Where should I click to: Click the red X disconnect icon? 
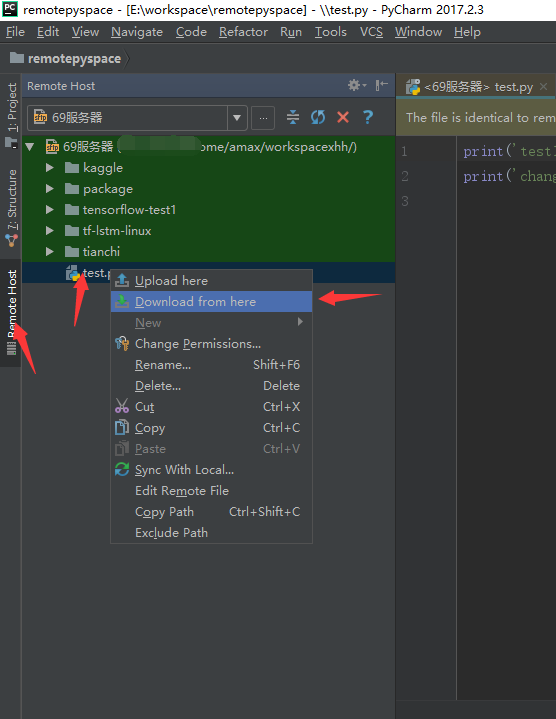[343, 117]
